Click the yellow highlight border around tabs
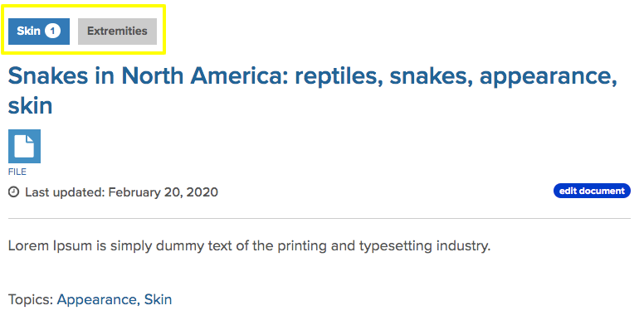This screenshot has width=644, height=320. pyautogui.click(x=83, y=6)
